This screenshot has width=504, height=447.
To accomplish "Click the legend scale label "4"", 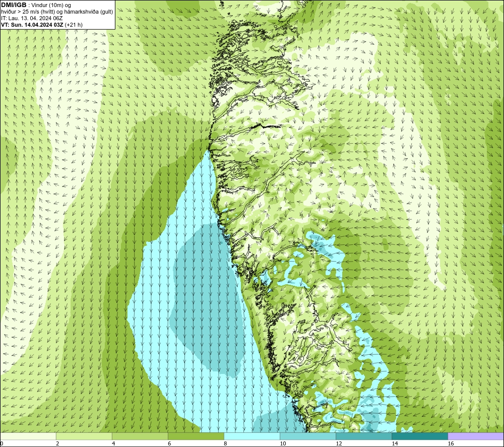I will [113, 443].
